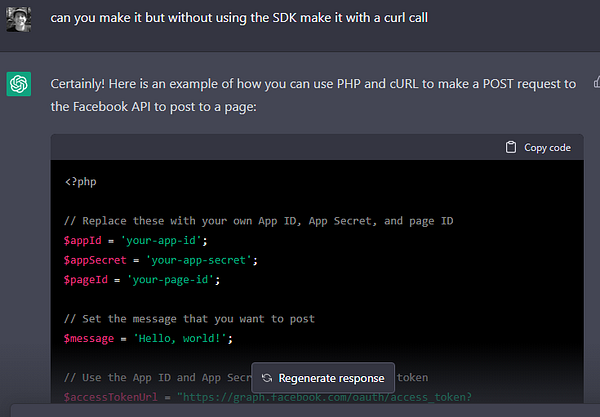This screenshot has height=417, width=600.
Task: Click the graph.facebook.com URL string
Action: coord(324,397)
